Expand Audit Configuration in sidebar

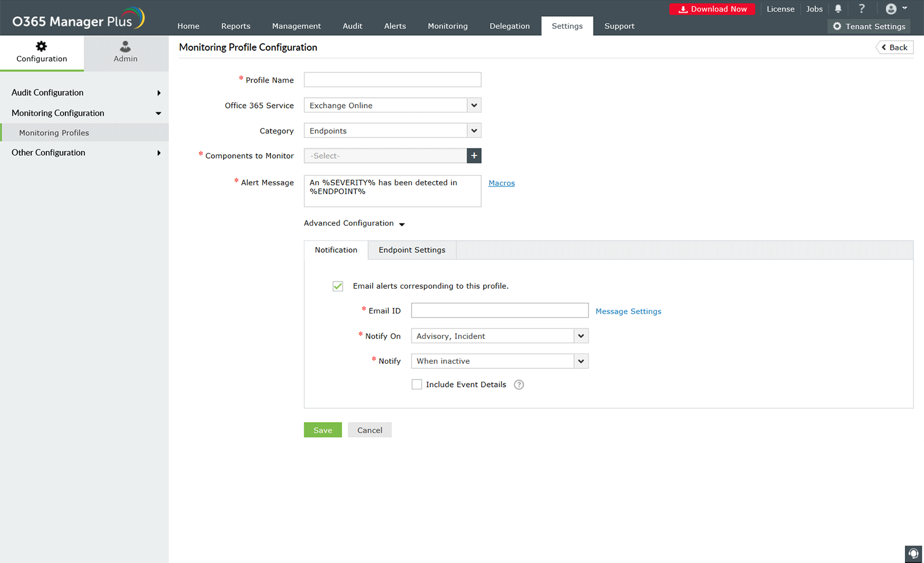84,92
